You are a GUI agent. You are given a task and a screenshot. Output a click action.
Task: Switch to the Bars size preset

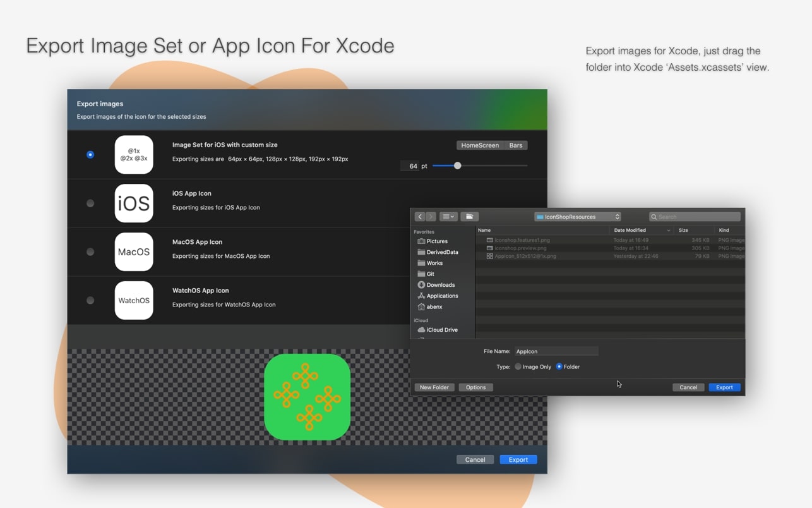click(x=516, y=145)
